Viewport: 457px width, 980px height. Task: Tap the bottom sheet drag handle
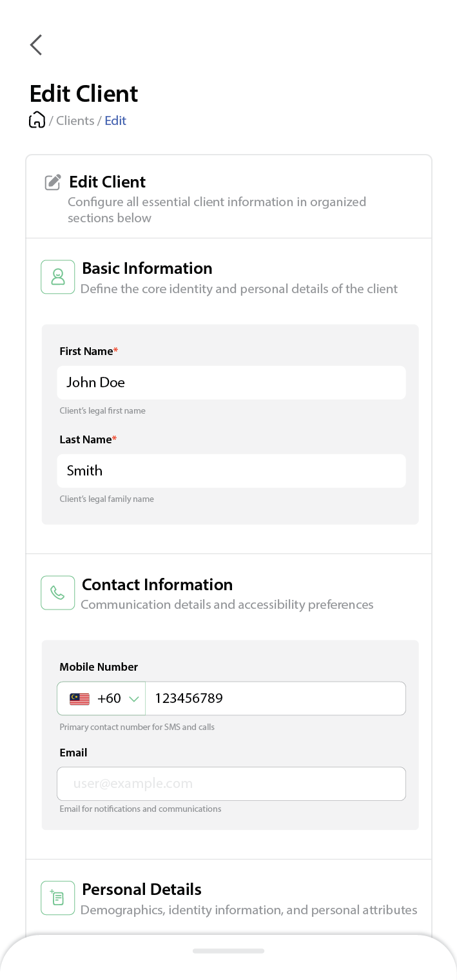(x=228, y=951)
